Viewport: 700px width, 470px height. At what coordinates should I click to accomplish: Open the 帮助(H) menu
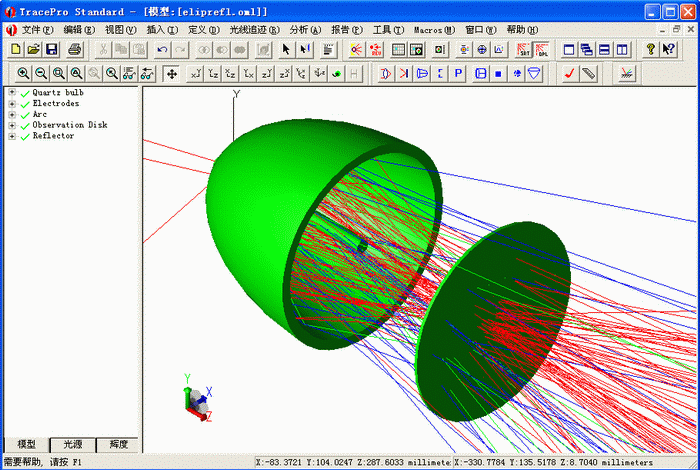tap(522, 30)
